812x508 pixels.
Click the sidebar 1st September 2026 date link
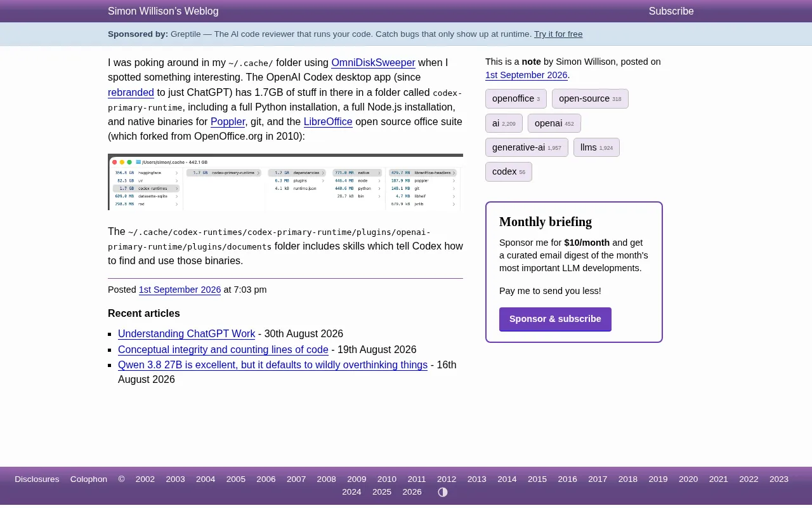(526, 75)
